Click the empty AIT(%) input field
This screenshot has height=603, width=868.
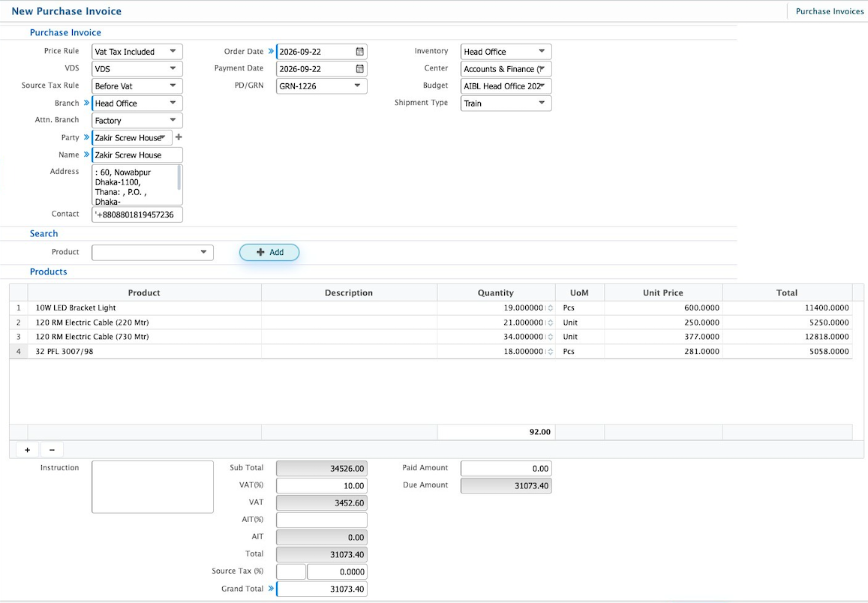(322, 520)
